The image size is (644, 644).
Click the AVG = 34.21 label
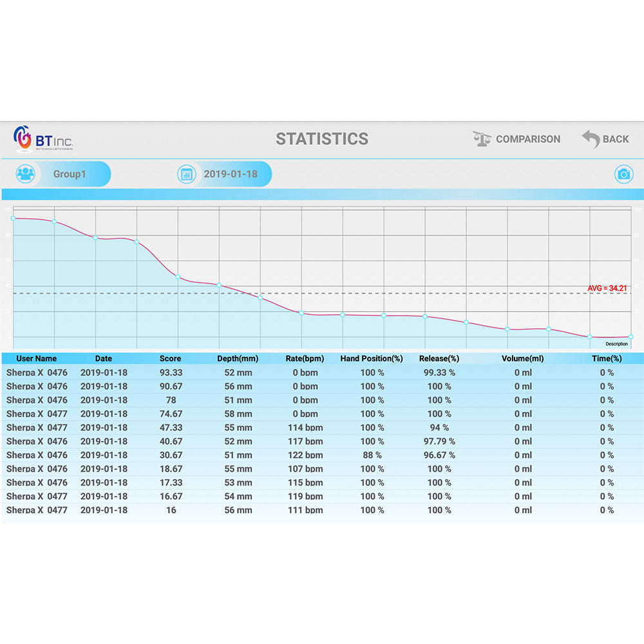[x=607, y=288]
